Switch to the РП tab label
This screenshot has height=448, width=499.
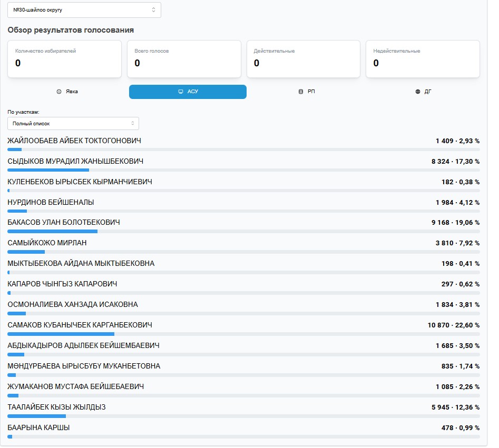[x=311, y=92]
